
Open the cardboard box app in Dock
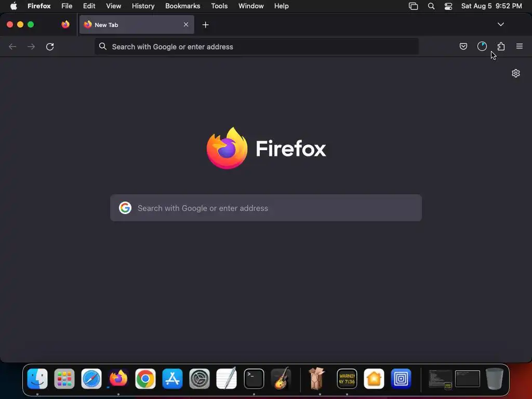317,378
